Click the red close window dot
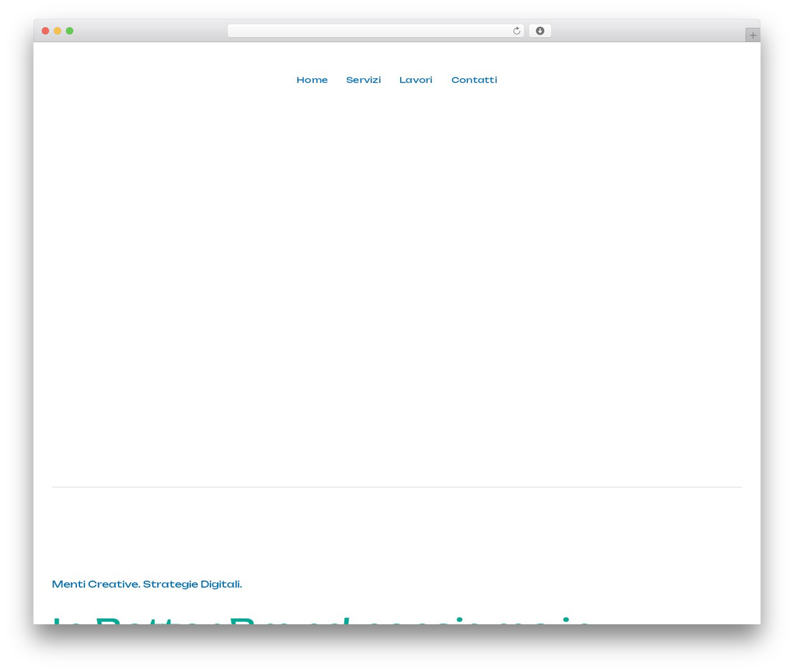Image resolution: width=794 pixels, height=672 pixels. pyautogui.click(x=45, y=31)
